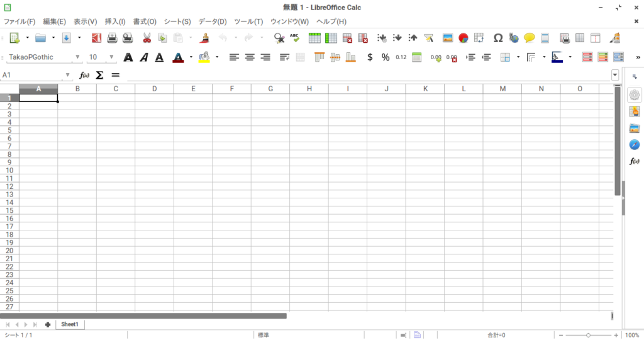The image size is (644, 340).
Task: Create a new spreadsheet document
Action: click(14, 38)
